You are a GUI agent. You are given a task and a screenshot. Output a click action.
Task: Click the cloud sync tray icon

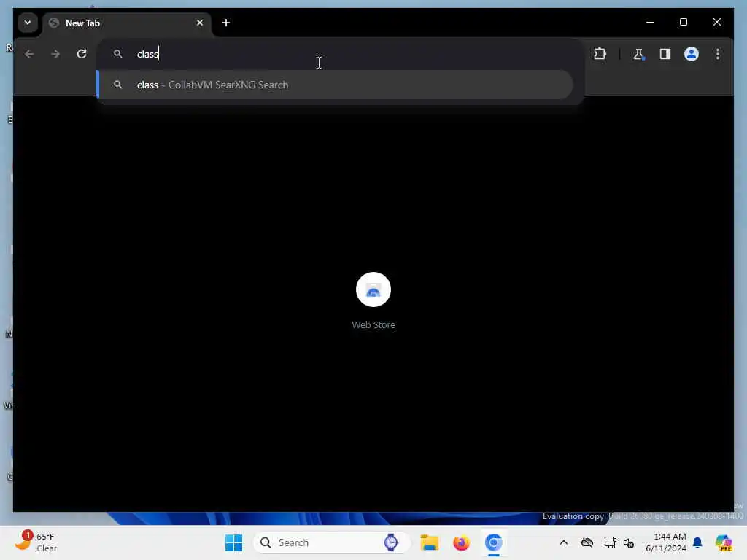587,542
